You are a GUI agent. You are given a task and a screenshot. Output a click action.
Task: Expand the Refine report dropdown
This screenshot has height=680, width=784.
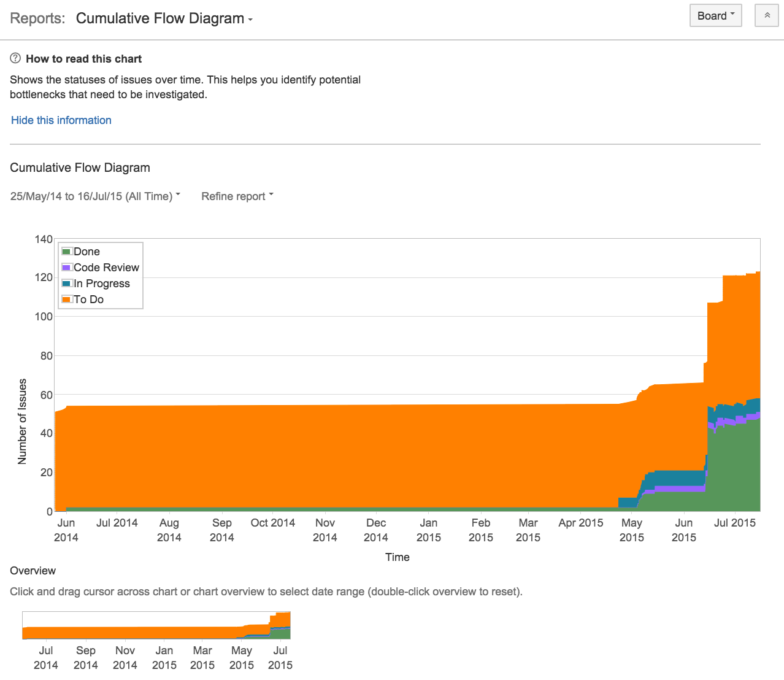coord(236,196)
